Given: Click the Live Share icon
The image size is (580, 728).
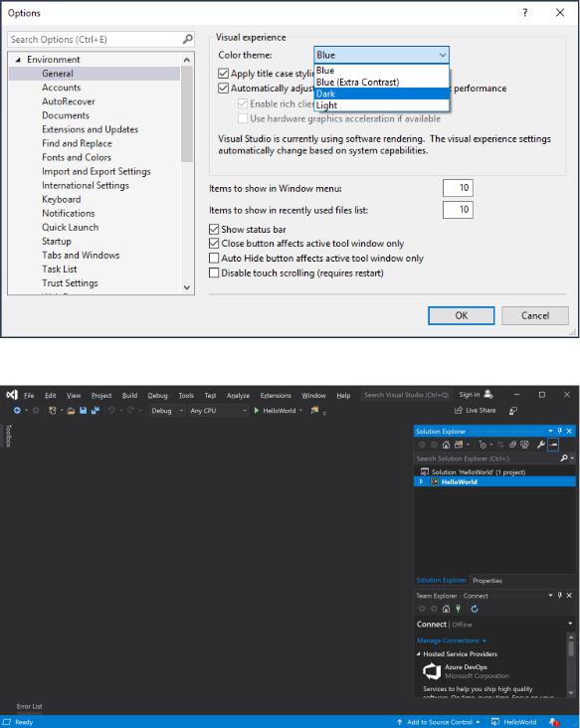Looking at the screenshot, I should point(459,411).
